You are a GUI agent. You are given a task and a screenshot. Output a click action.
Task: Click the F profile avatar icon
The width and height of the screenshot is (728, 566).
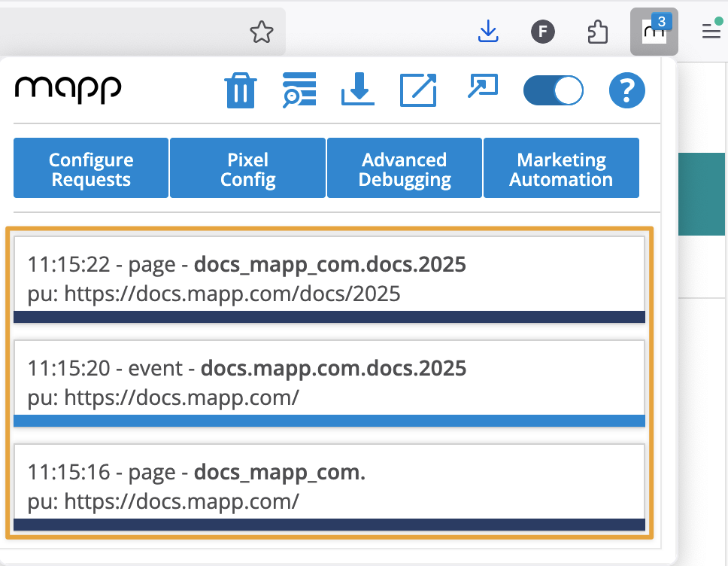(543, 32)
